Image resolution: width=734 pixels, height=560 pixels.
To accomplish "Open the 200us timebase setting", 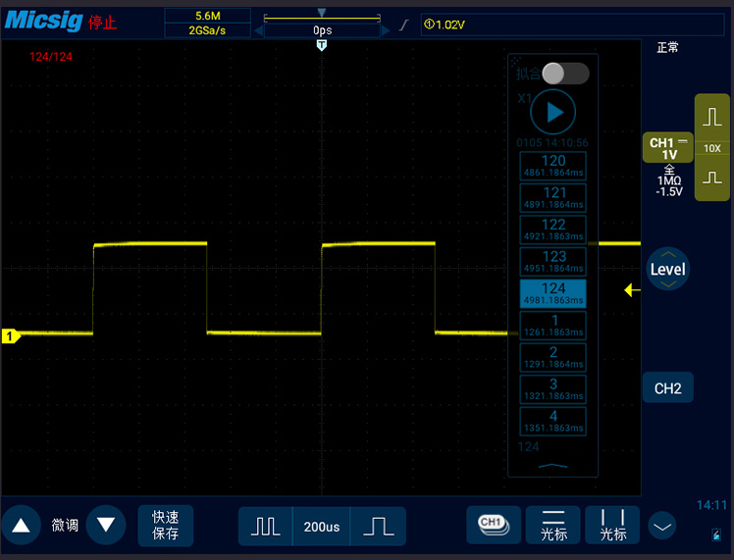I will click(x=321, y=527).
